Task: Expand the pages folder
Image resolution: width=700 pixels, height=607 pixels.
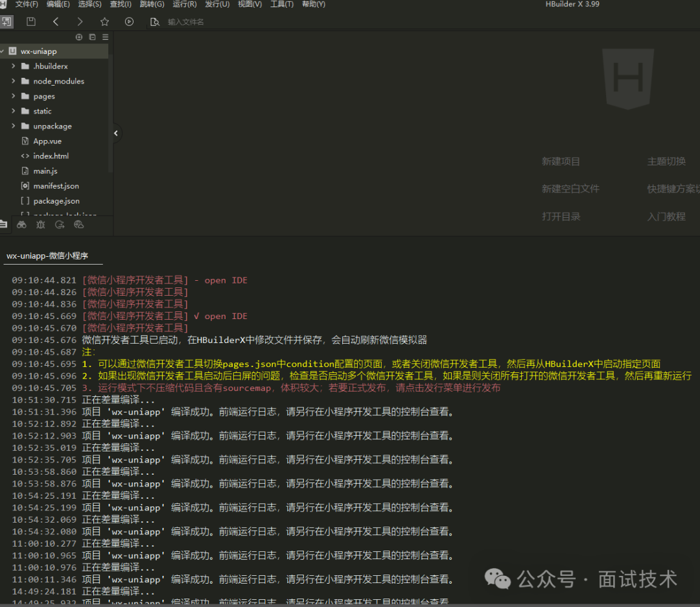Action: pyautogui.click(x=14, y=96)
